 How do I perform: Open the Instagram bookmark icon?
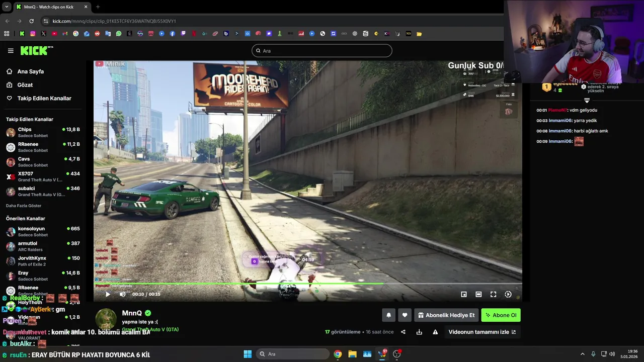[x=33, y=34]
